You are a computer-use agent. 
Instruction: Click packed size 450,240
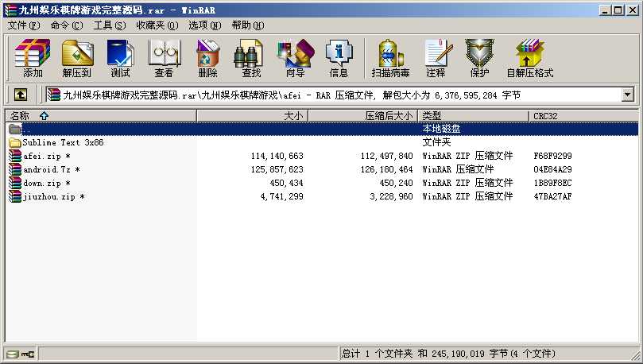(x=396, y=184)
